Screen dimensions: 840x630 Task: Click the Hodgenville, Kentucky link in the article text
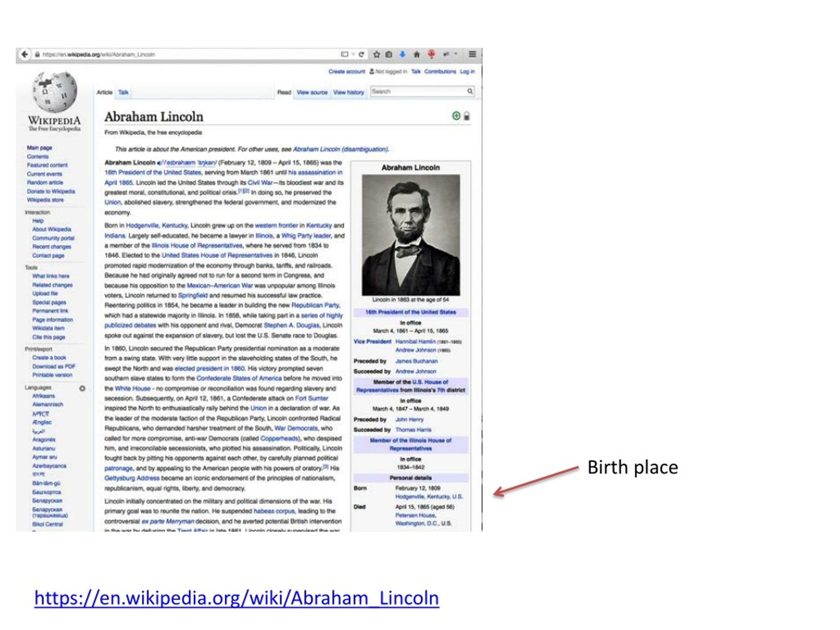[157, 225]
